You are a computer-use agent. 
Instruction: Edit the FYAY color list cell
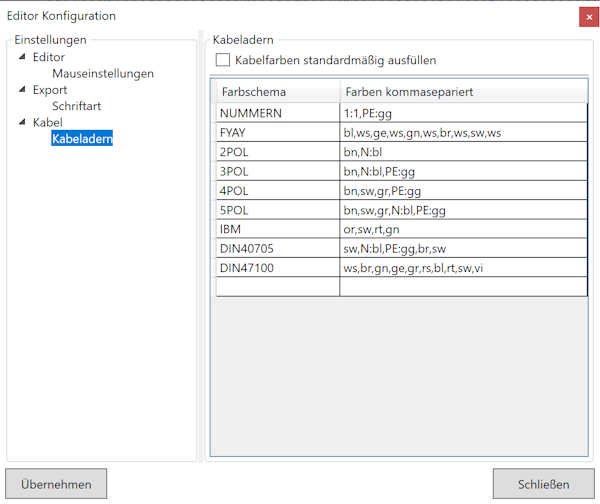462,132
